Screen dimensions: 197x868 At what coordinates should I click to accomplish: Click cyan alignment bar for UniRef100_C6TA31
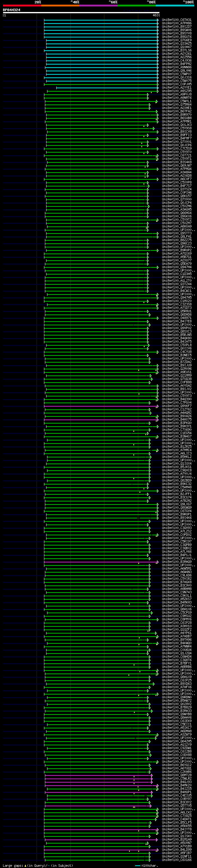click(101, 20)
